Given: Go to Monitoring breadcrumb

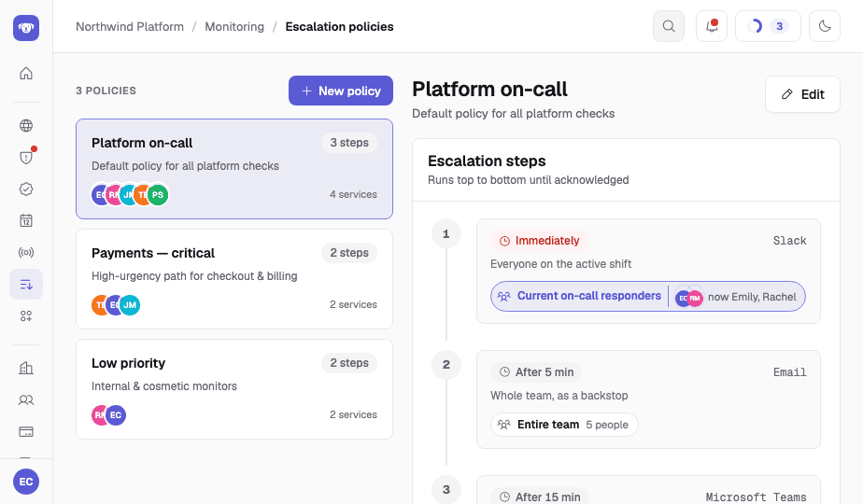Looking at the screenshot, I should 234,26.
